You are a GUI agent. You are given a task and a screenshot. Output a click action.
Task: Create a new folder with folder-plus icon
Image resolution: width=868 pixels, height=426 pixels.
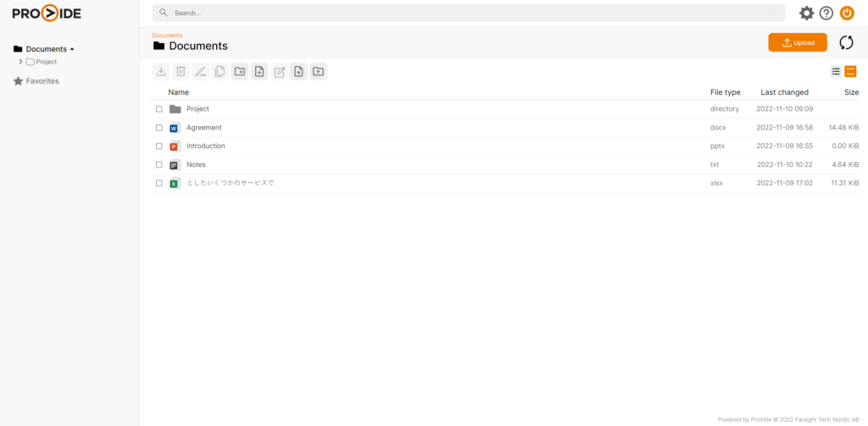coord(240,71)
